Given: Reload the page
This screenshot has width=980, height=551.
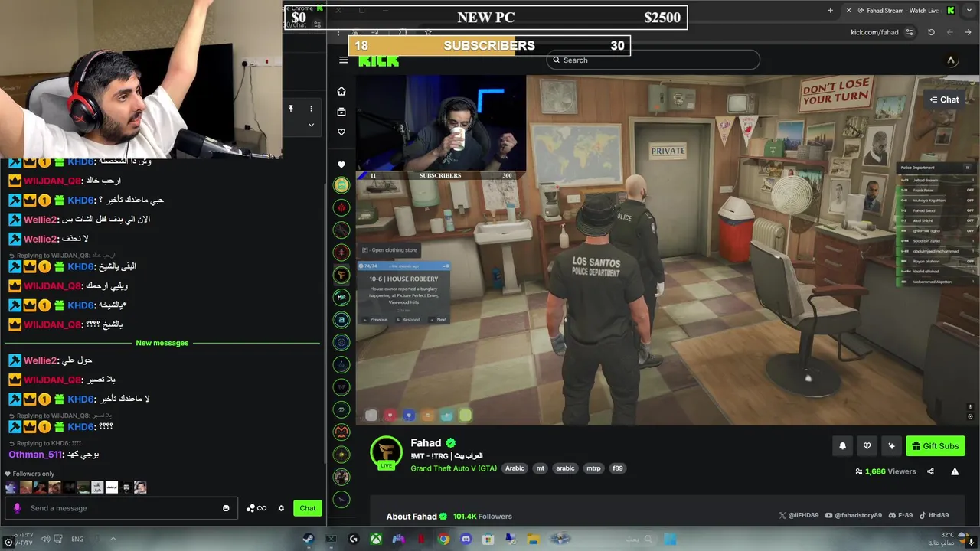Looking at the screenshot, I should point(931,32).
